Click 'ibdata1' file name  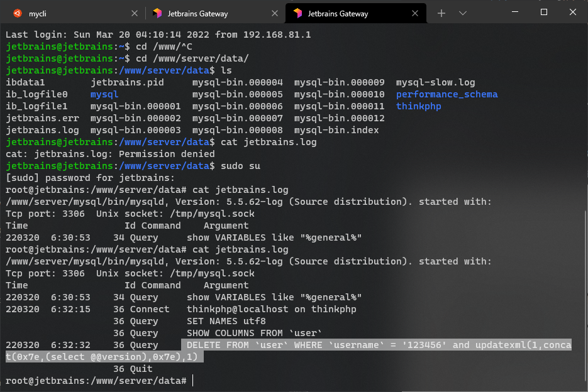[x=25, y=82]
